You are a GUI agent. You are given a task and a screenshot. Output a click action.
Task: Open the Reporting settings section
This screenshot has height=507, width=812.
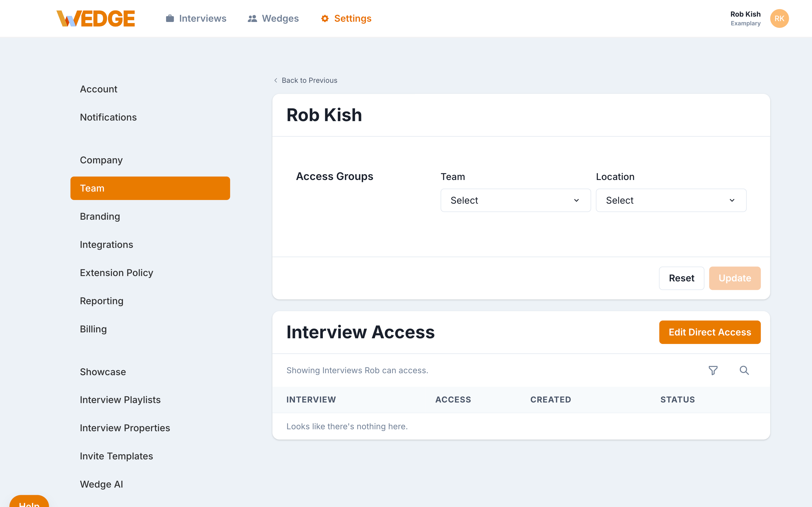coord(102,301)
